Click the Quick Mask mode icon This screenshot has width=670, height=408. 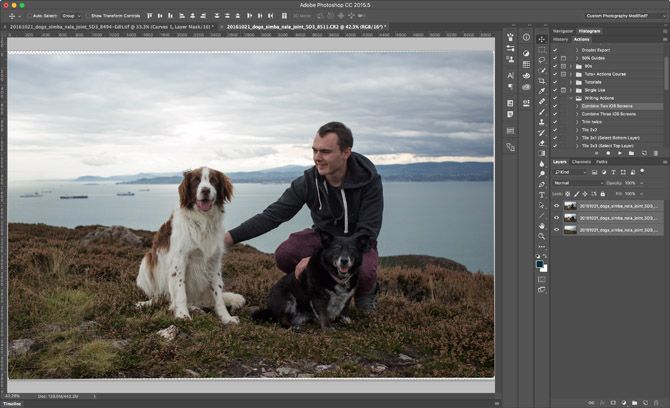click(541, 279)
